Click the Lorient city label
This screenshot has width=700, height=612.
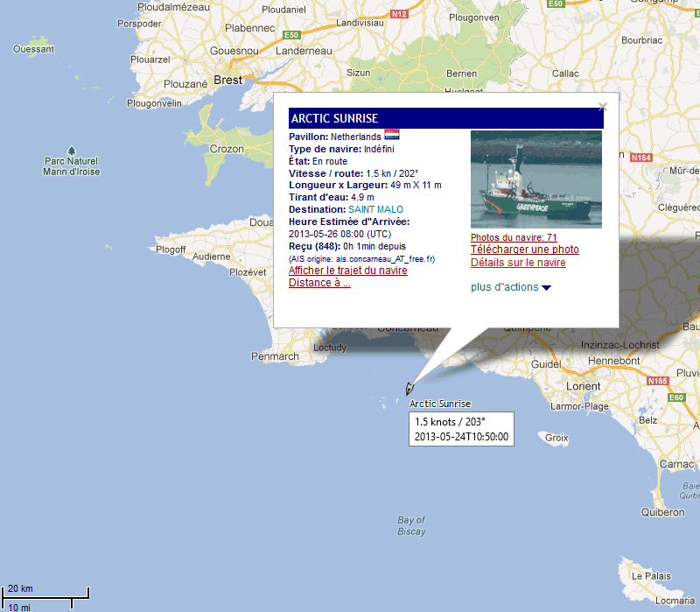point(584,386)
